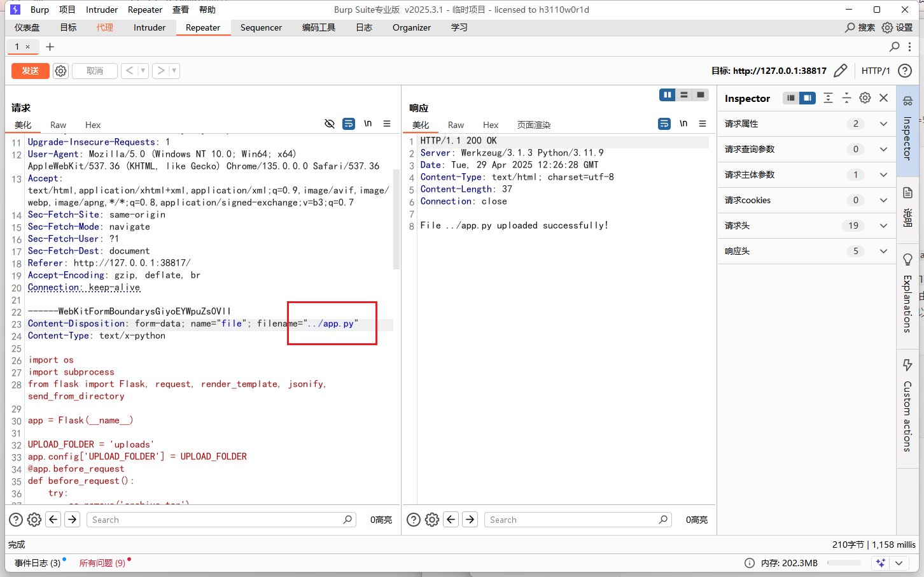Screen dimensions: 924x577
Task: Open Inspector settings gear
Action: pyautogui.click(x=865, y=98)
